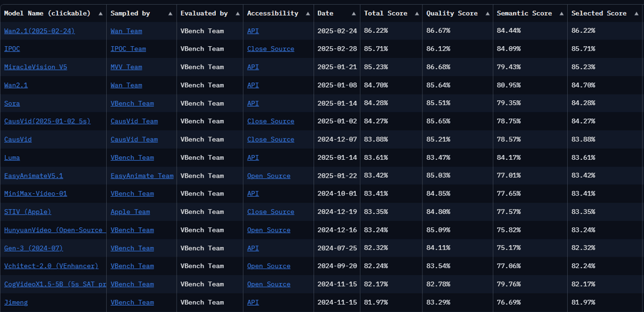Click API link in Jimeng row
644x312 pixels.
tap(253, 303)
